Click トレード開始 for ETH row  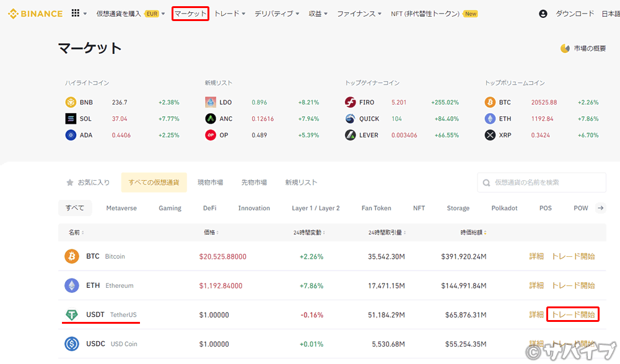[573, 285]
